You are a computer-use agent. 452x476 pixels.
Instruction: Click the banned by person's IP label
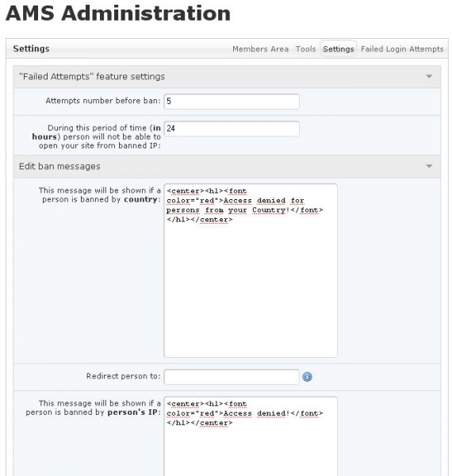(94, 408)
